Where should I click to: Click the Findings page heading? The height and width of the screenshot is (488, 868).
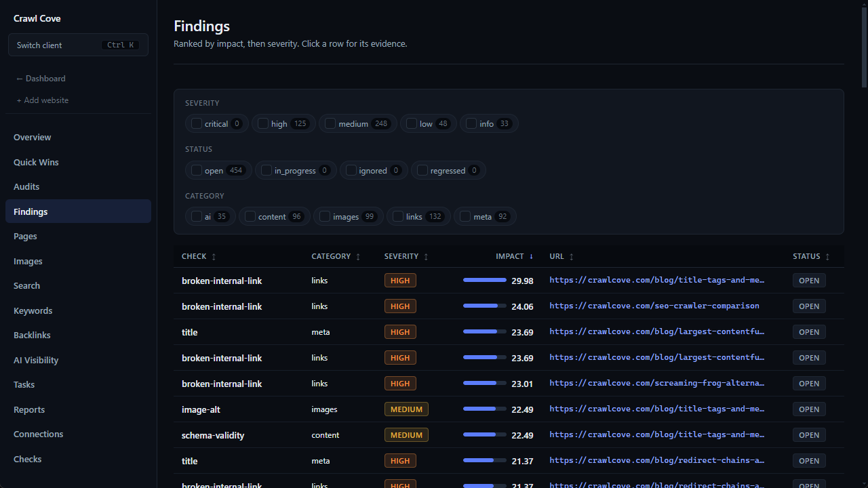(201, 26)
